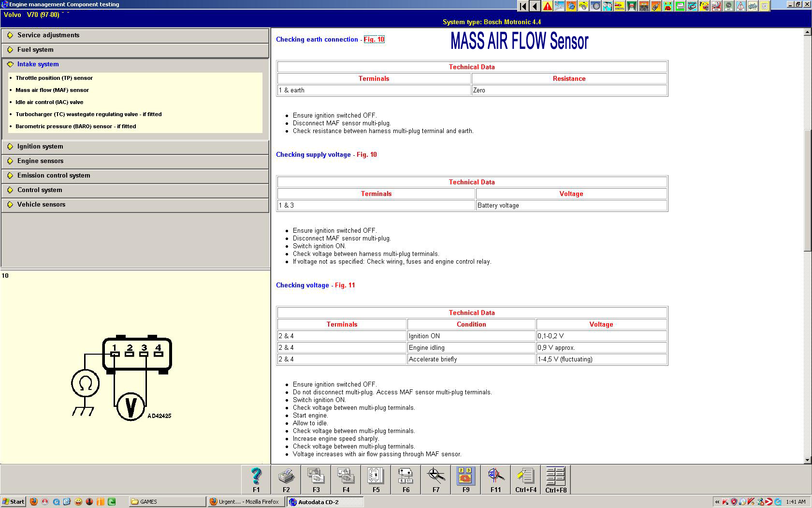
Task: Expand the Service adjustments section
Action: coord(135,35)
